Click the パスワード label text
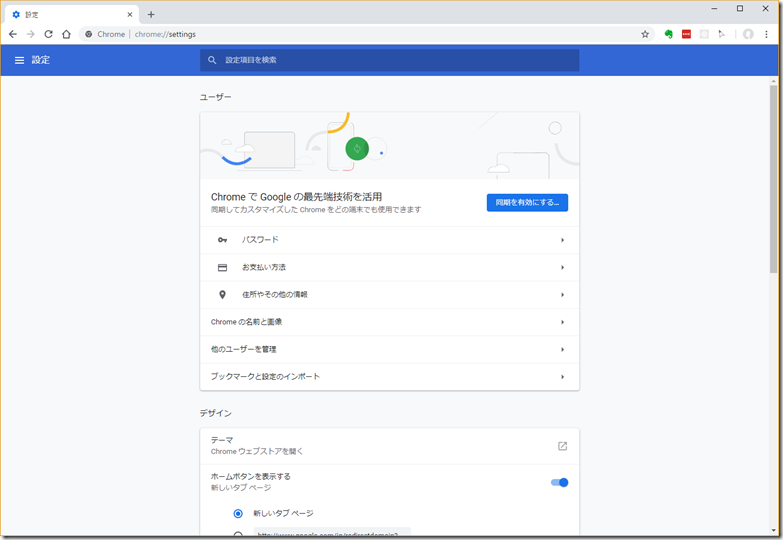 tap(260, 240)
